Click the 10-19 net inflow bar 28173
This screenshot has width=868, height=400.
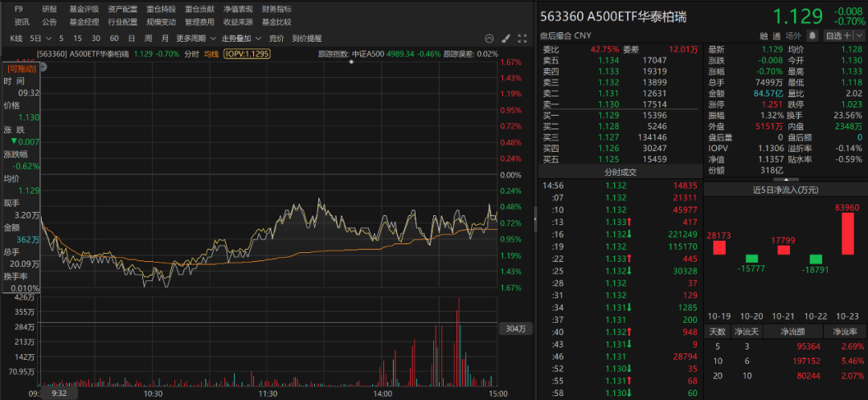tap(719, 247)
